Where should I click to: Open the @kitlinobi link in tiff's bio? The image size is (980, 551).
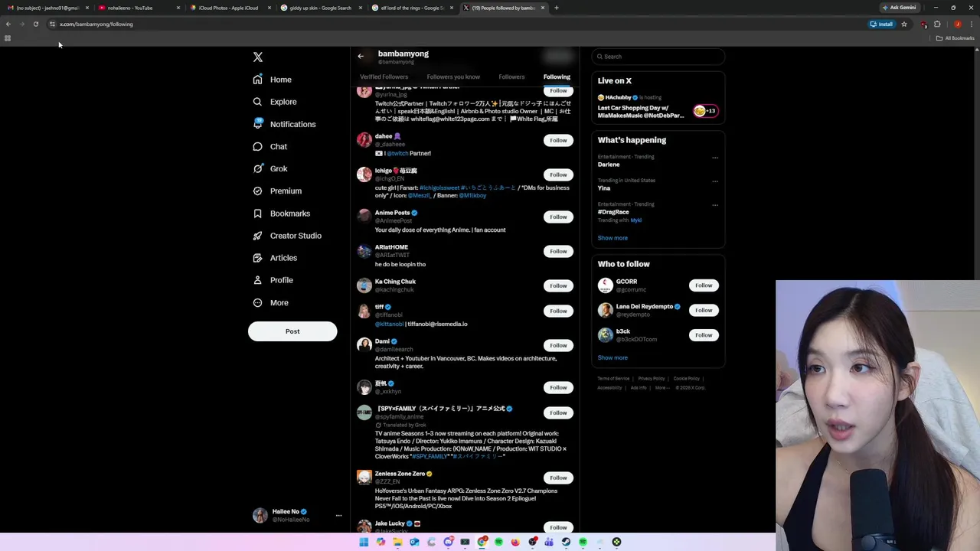pos(389,324)
